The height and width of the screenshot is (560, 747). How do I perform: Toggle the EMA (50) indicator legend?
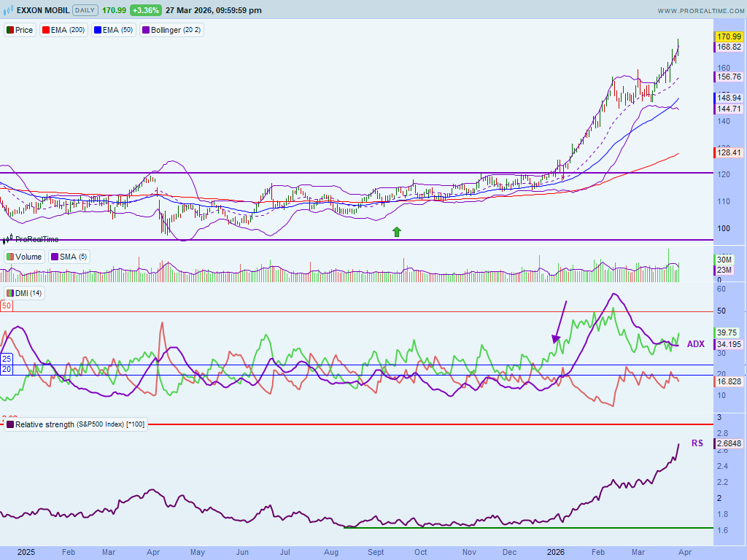point(114,30)
